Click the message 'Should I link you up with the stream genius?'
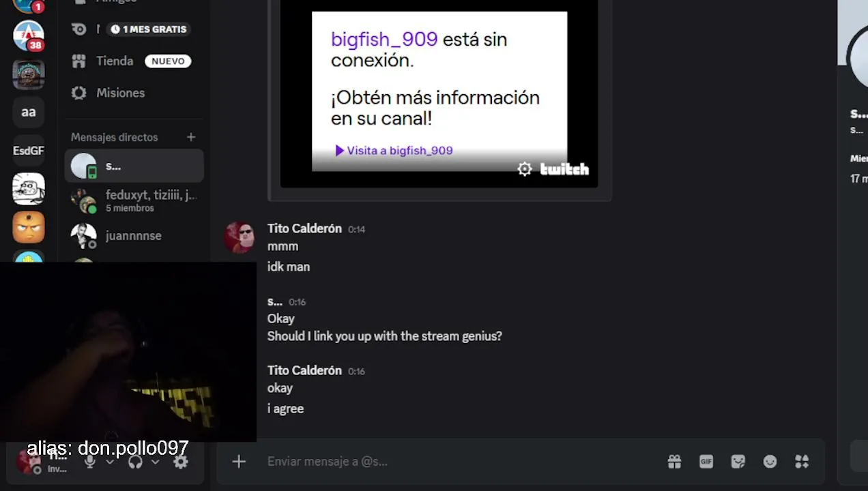 (x=385, y=336)
